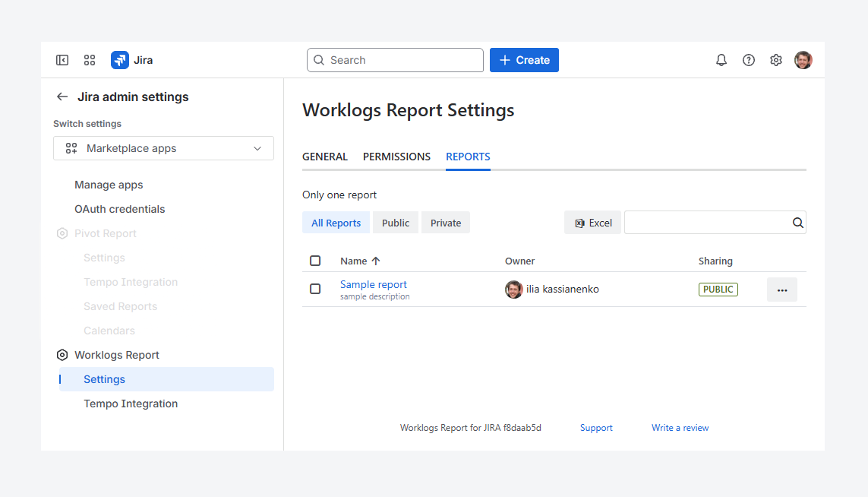This screenshot has width=868, height=497.
Task: Click ilia kassianenko's avatar in the Owner column
Action: (x=513, y=290)
